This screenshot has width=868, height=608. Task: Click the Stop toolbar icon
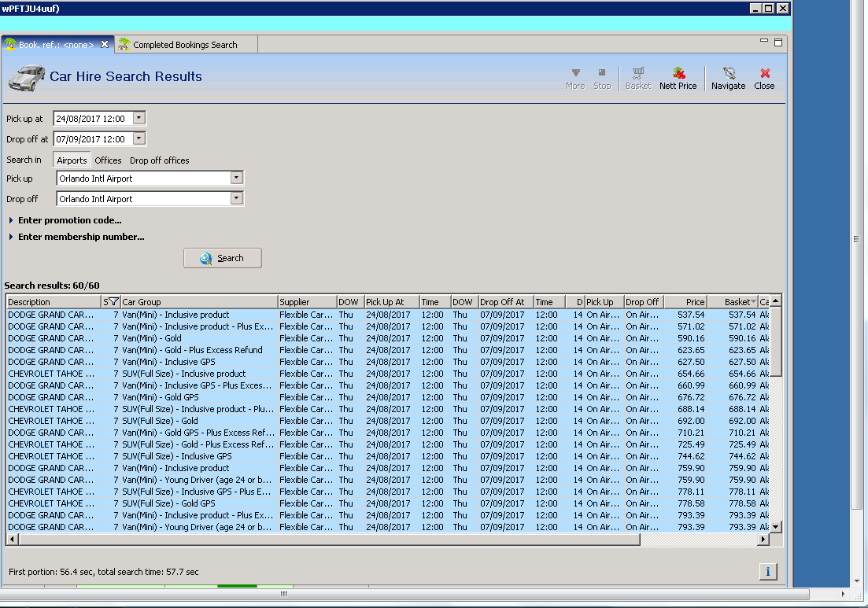(x=602, y=79)
